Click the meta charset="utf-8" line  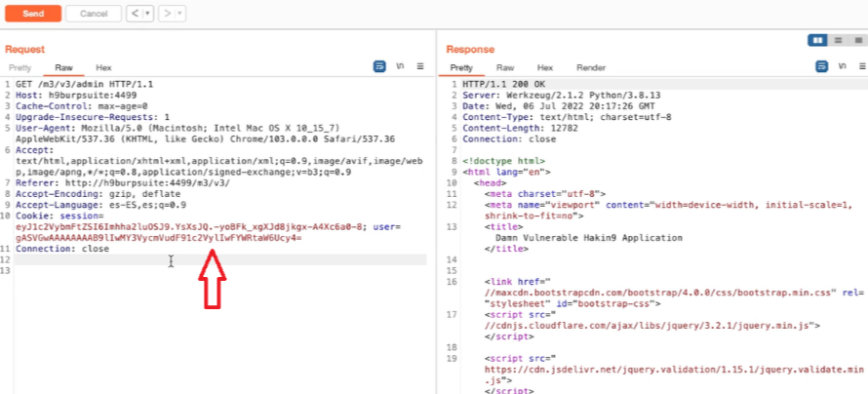point(545,194)
